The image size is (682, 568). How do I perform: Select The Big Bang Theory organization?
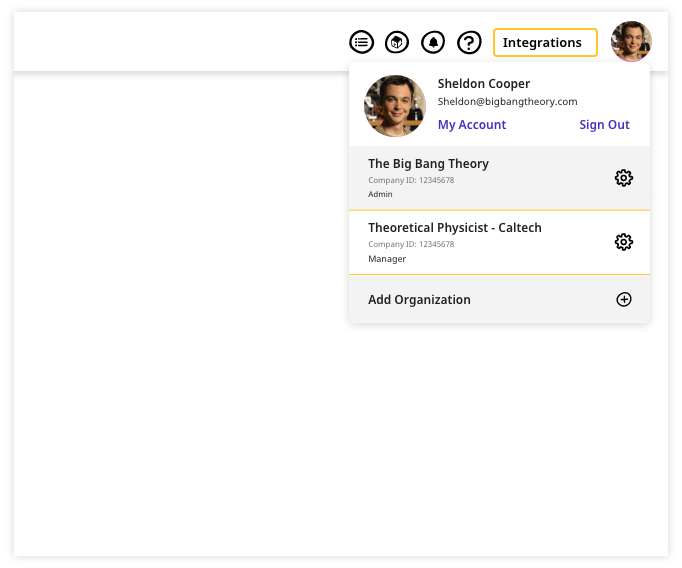coord(428,164)
